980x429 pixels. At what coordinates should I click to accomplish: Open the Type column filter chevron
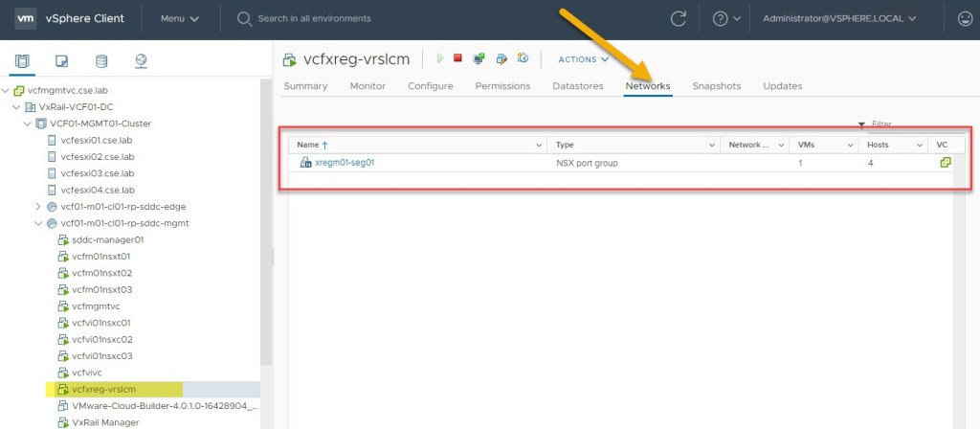tap(712, 146)
